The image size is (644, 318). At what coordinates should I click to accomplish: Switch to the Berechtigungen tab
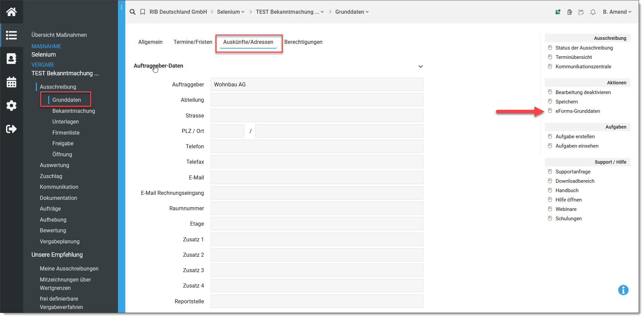tap(303, 42)
